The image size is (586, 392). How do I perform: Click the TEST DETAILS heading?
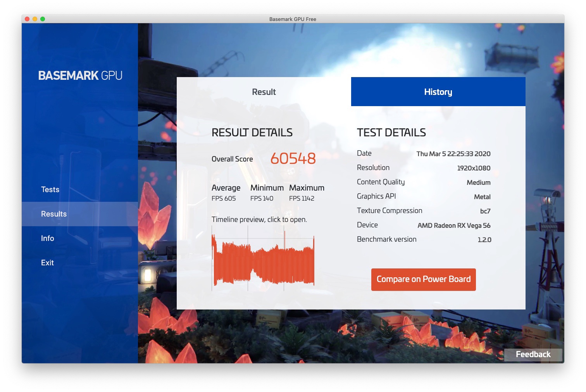(x=391, y=132)
